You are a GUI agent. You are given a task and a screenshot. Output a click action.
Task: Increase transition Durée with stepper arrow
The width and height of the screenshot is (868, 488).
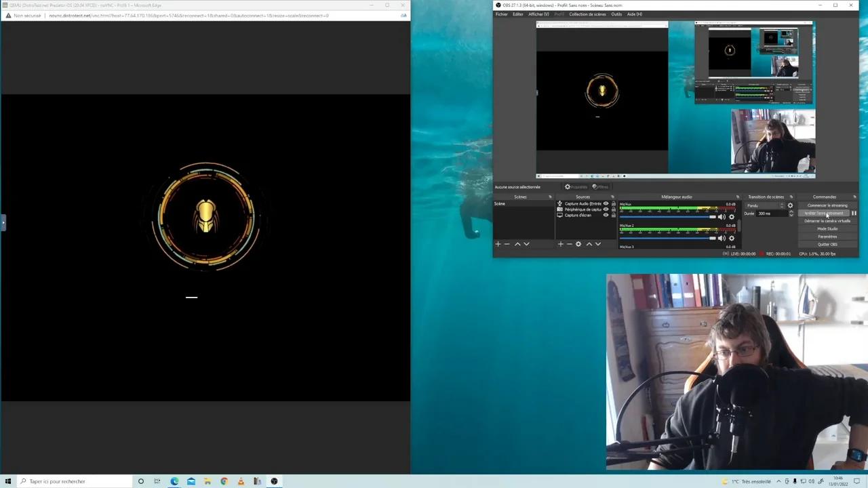pos(791,211)
